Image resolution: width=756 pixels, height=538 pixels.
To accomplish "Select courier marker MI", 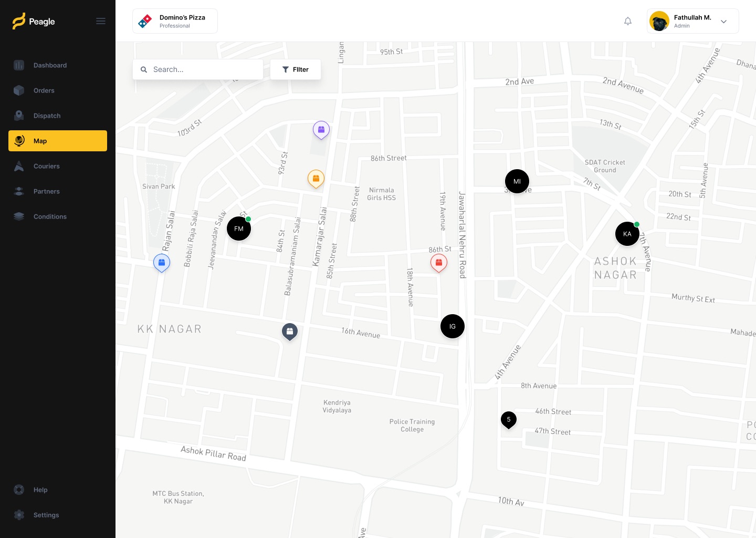I will [517, 181].
